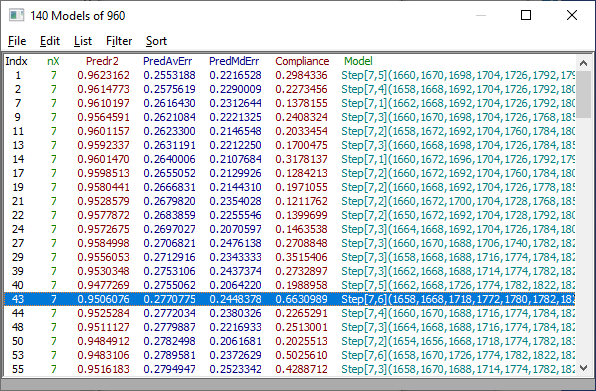Open the Filter menu
The height and width of the screenshot is (391, 596).
[119, 41]
